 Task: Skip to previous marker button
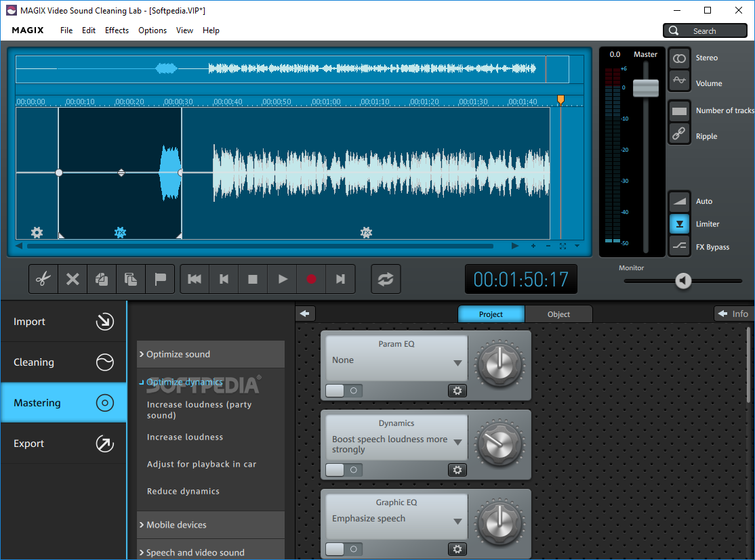[x=224, y=279]
